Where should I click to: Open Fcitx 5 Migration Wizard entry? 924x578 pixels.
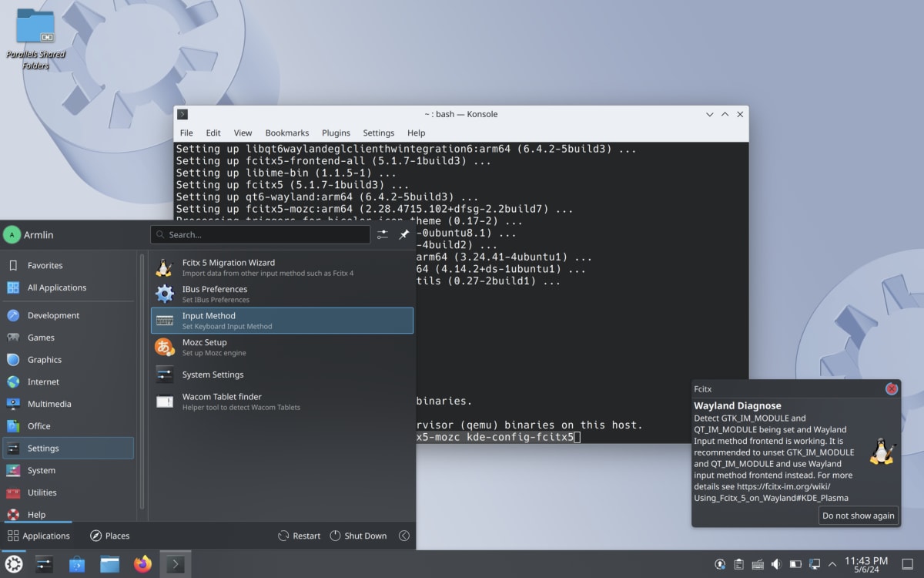pos(282,267)
